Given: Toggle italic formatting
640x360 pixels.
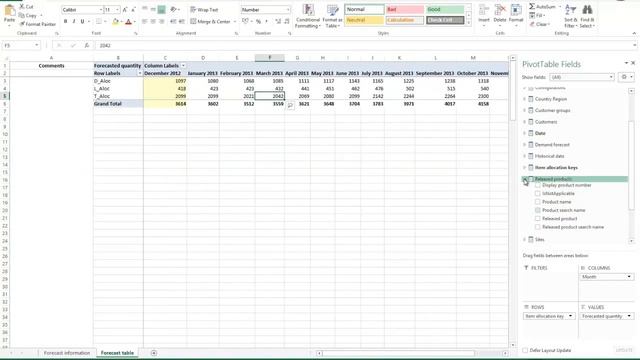Looking at the screenshot, I should tap(74, 21).
